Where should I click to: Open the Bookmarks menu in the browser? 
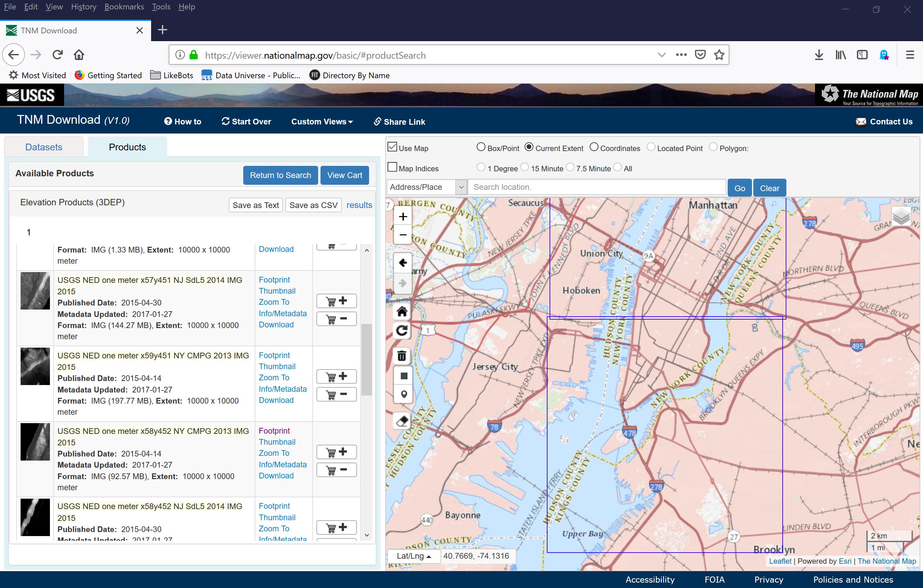pyautogui.click(x=124, y=7)
